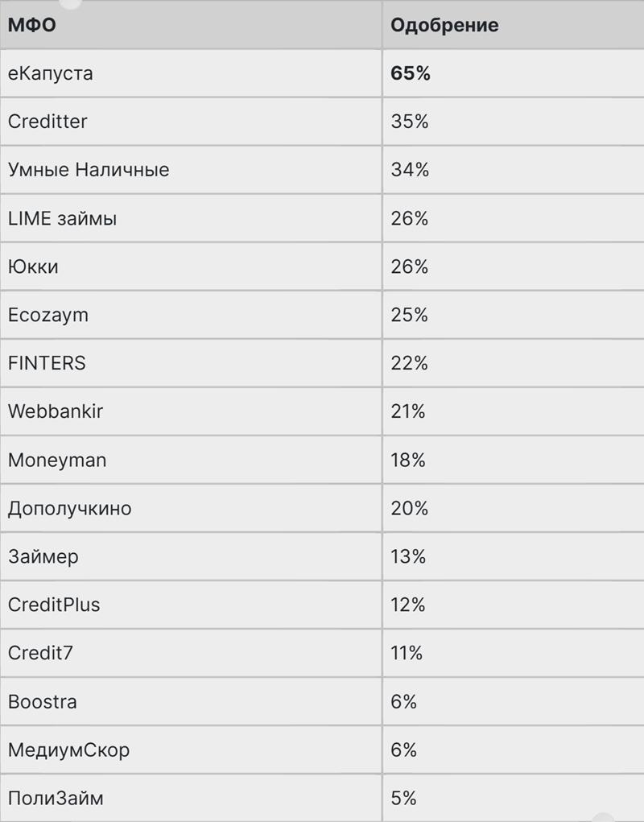
Task: Click the МедиумСкор row name
Action: (x=68, y=750)
